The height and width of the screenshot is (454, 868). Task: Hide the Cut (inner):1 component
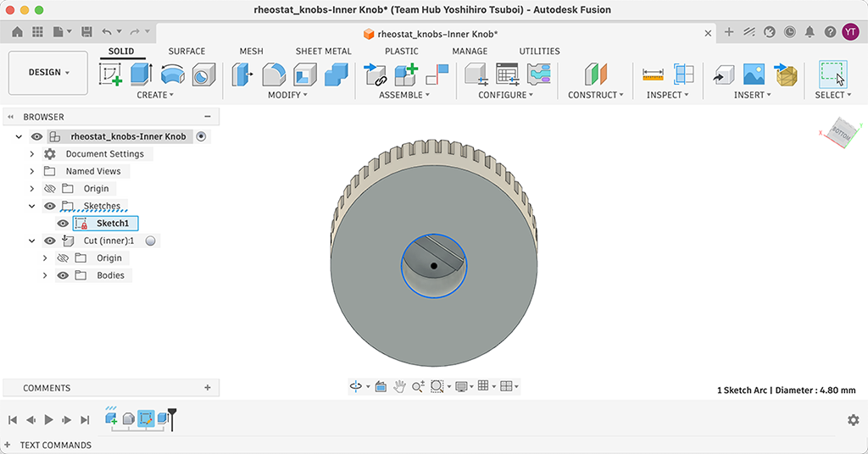click(x=50, y=241)
